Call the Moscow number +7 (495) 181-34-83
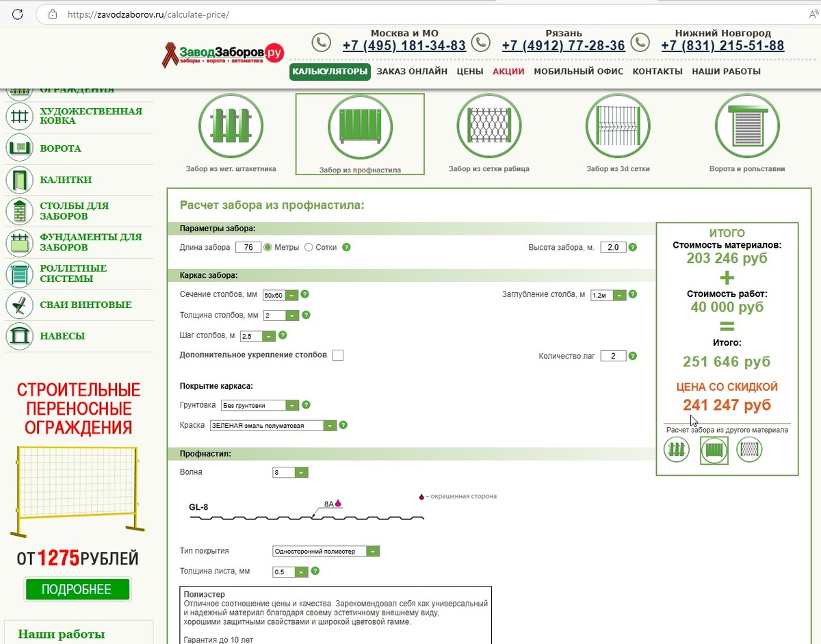 coord(404,46)
